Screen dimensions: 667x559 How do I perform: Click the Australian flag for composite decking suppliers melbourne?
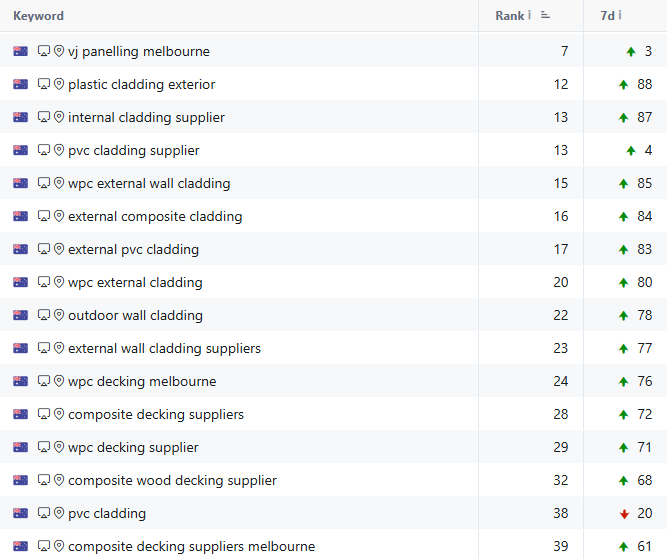coord(20,546)
